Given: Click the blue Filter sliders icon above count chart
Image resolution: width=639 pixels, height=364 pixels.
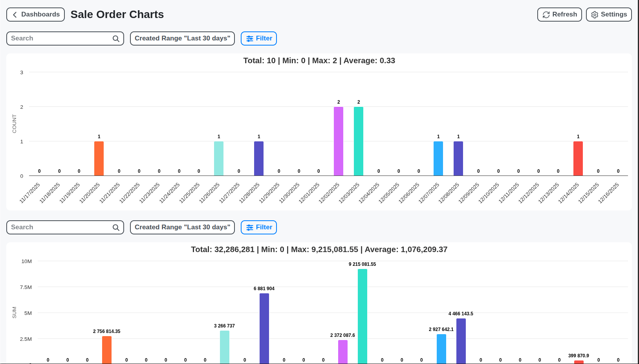Looking at the screenshot, I should tap(250, 38).
